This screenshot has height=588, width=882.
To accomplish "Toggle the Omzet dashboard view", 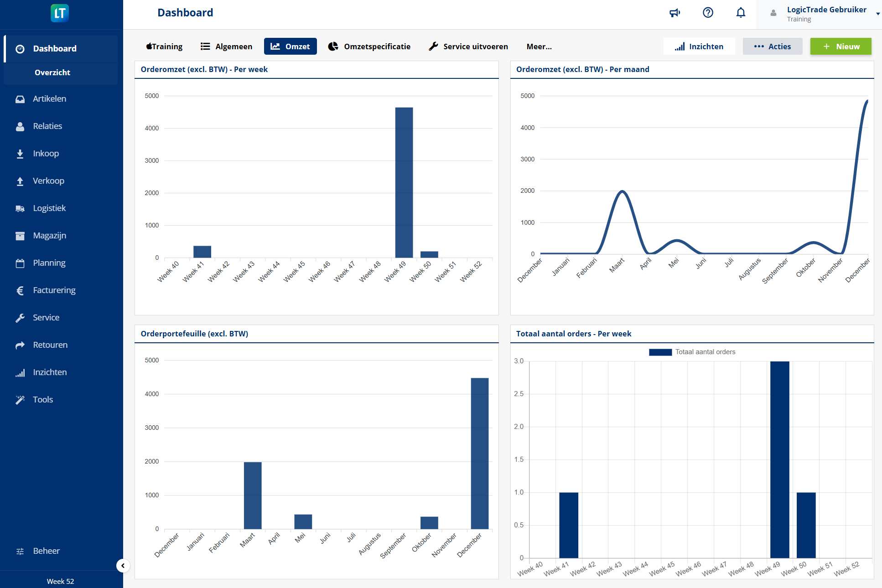I will tap(290, 46).
